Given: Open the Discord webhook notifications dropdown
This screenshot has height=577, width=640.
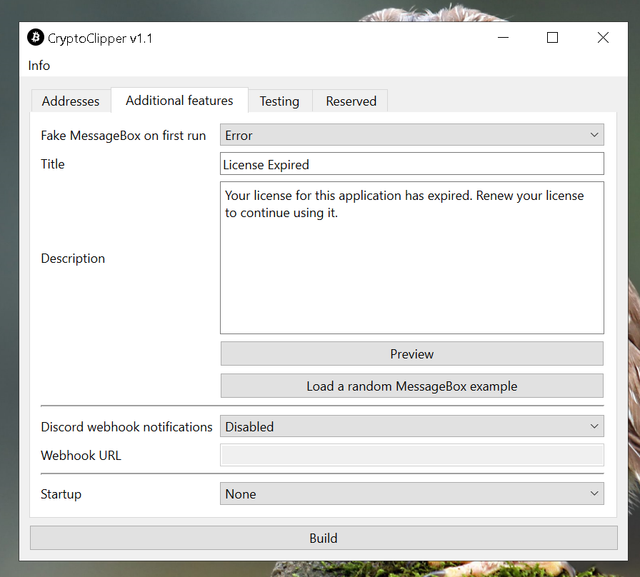Looking at the screenshot, I should pos(412,426).
